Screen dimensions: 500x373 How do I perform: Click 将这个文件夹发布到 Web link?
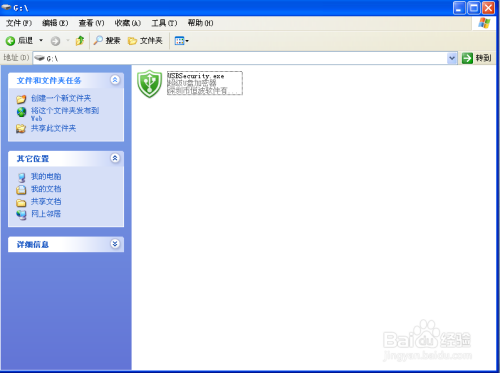[65, 114]
